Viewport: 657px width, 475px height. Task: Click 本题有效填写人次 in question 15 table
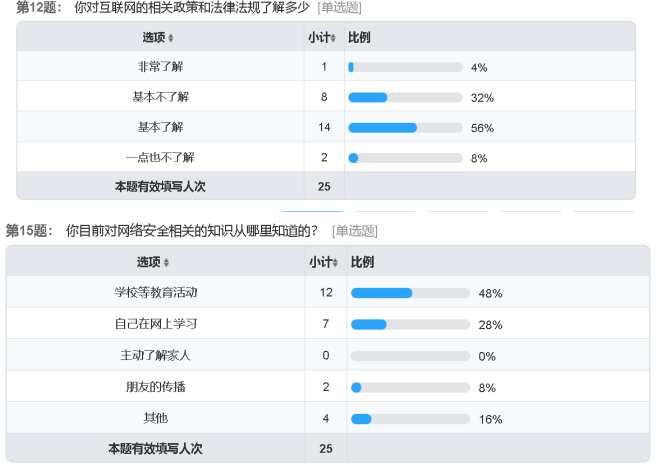155,449
